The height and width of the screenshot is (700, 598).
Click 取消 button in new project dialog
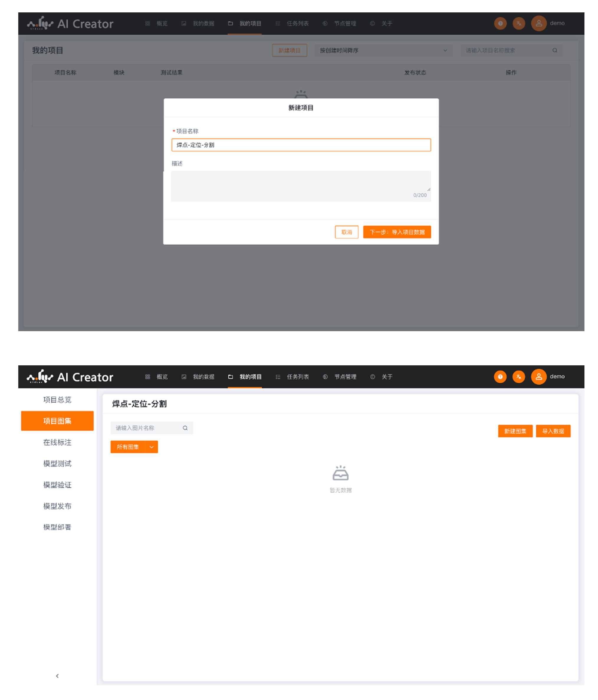pyautogui.click(x=346, y=232)
